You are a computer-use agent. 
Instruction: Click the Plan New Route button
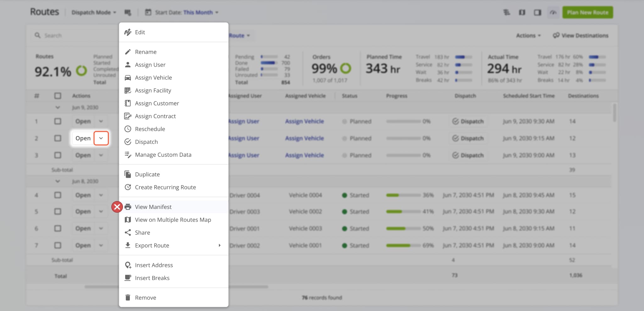tap(587, 12)
